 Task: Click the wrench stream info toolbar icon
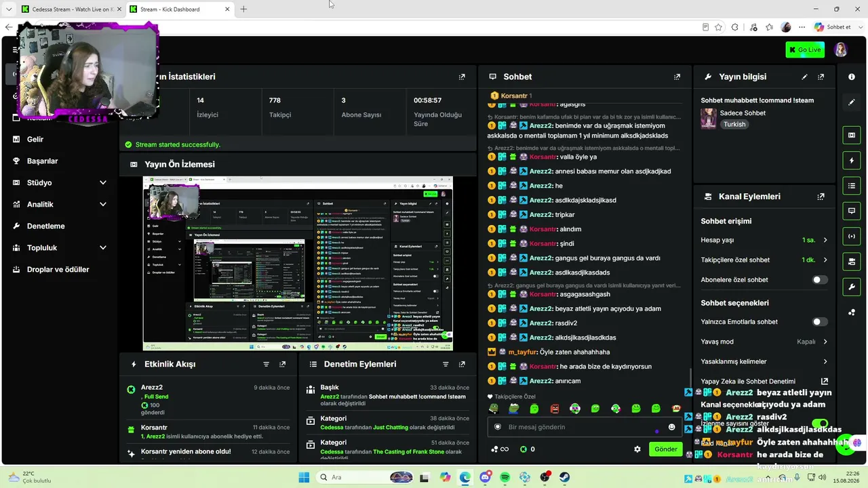click(852, 287)
